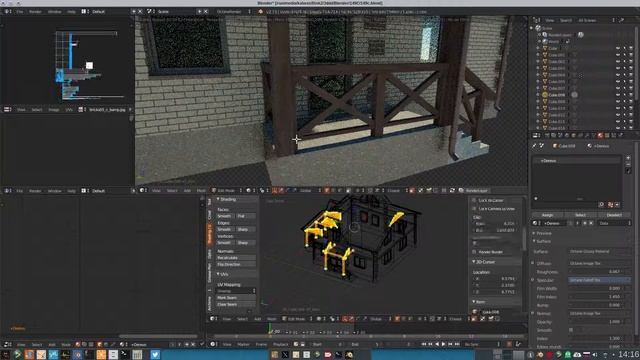This screenshot has height=360, width=640.
Task: Open the Twitter icon in the taskbar
Action: coord(155,354)
